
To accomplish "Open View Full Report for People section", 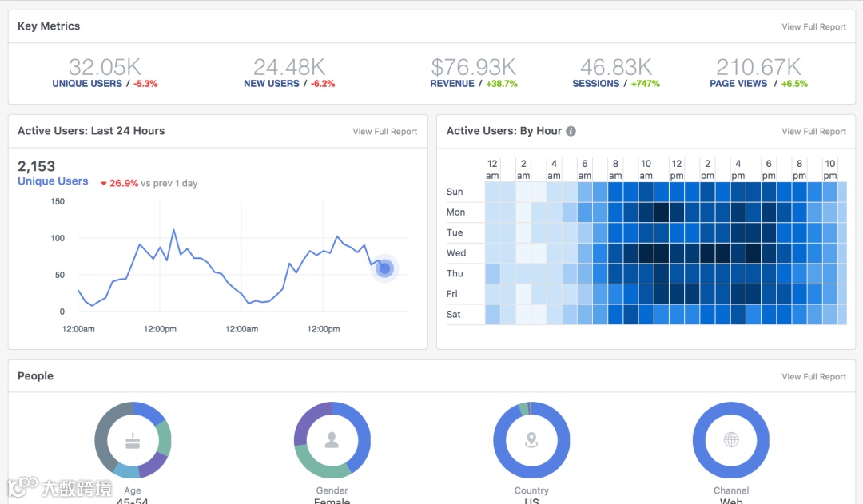I will pyautogui.click(x=813, y=376).
